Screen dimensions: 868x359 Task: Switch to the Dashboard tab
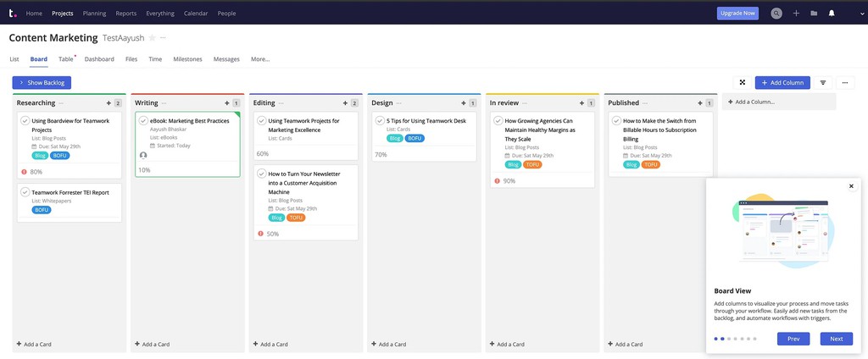click(x=99, y=59)
